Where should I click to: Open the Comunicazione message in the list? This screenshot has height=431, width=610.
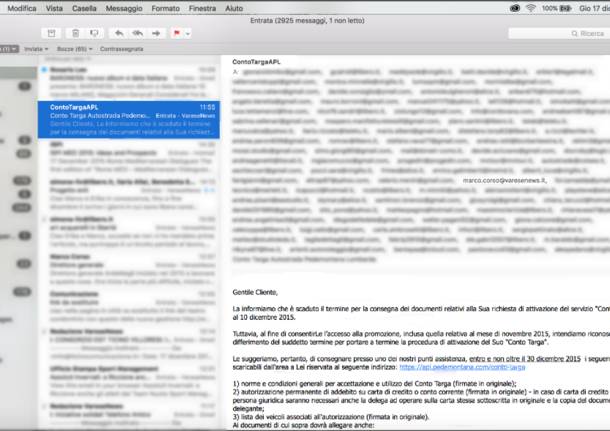coord(129,307)
